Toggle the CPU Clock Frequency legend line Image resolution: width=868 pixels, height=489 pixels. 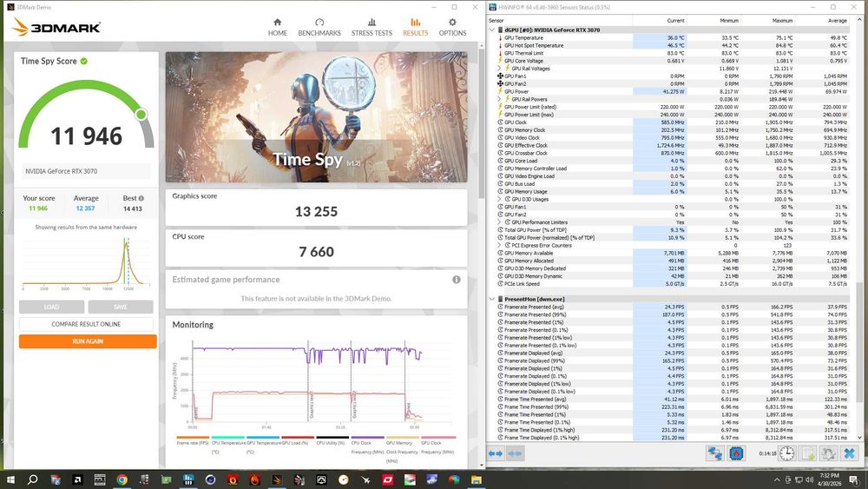click(367, 445)
